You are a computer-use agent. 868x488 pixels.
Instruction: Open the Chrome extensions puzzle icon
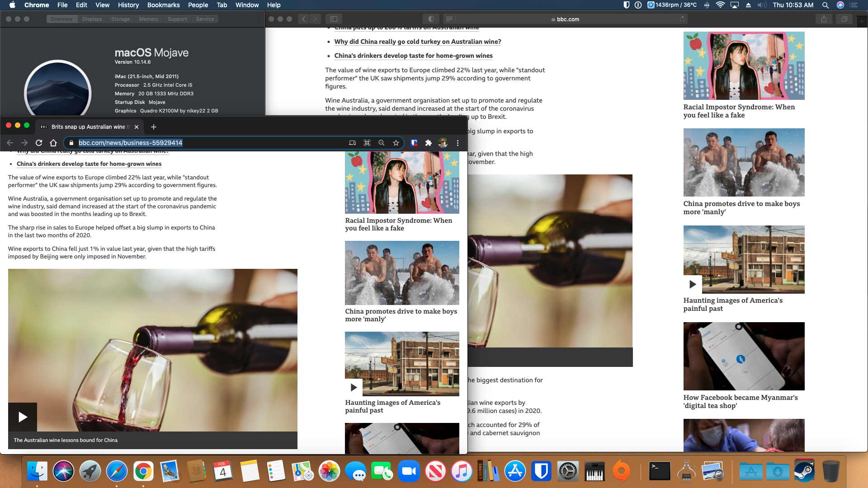coord(428,143)
